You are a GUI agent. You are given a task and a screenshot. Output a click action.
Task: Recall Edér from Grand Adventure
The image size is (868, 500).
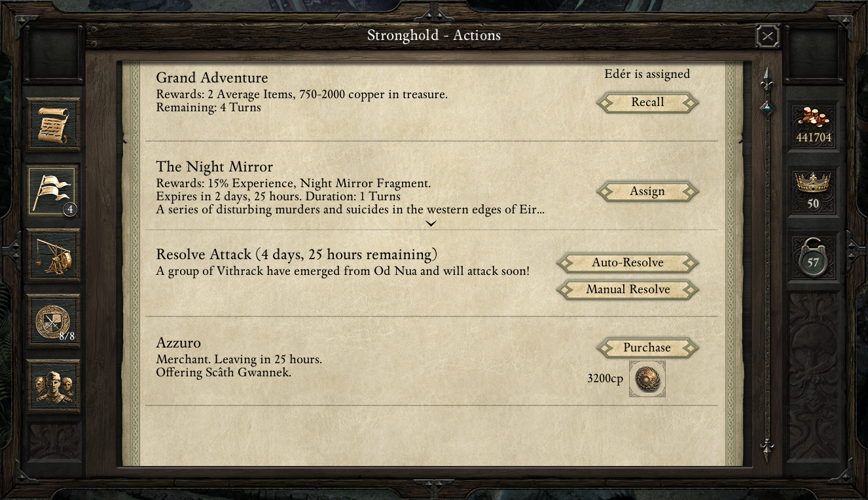647,102
